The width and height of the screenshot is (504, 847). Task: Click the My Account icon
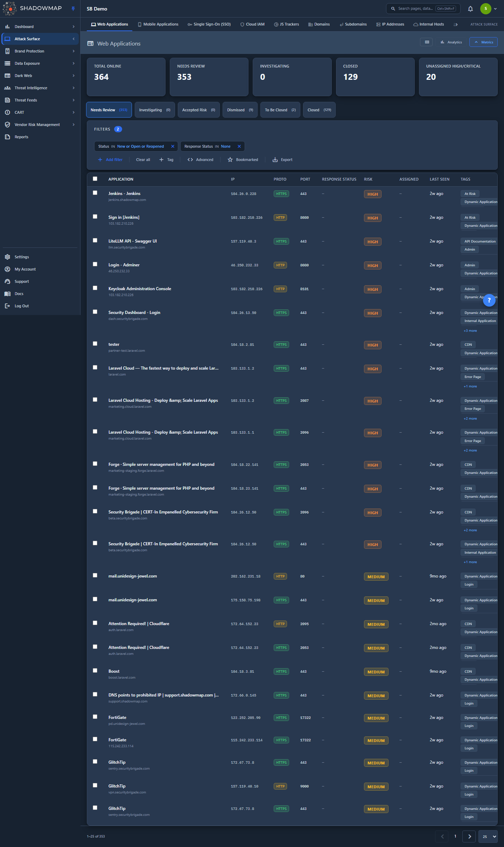pyautogui.click(x=7, y=269)
